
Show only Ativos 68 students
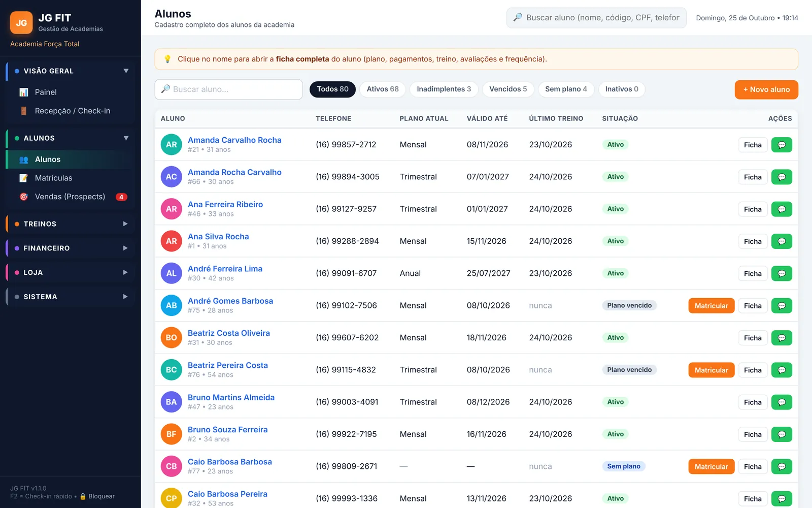(383, 89)
